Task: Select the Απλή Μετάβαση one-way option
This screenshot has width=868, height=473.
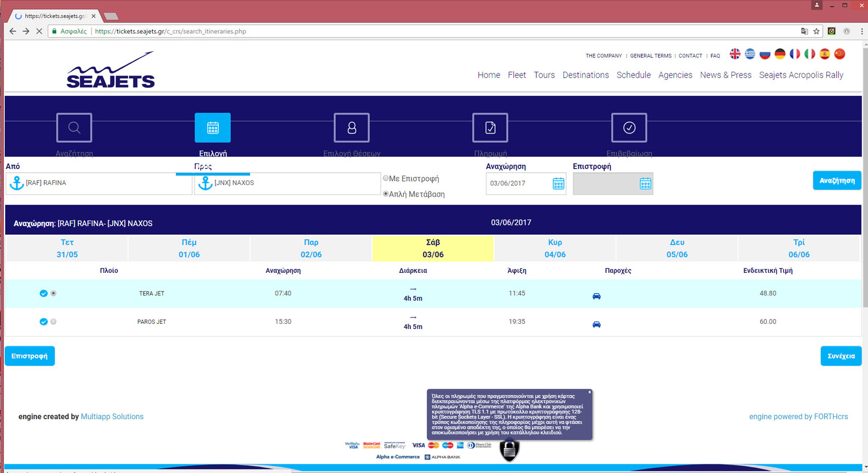Action: (x=386, y=194)
